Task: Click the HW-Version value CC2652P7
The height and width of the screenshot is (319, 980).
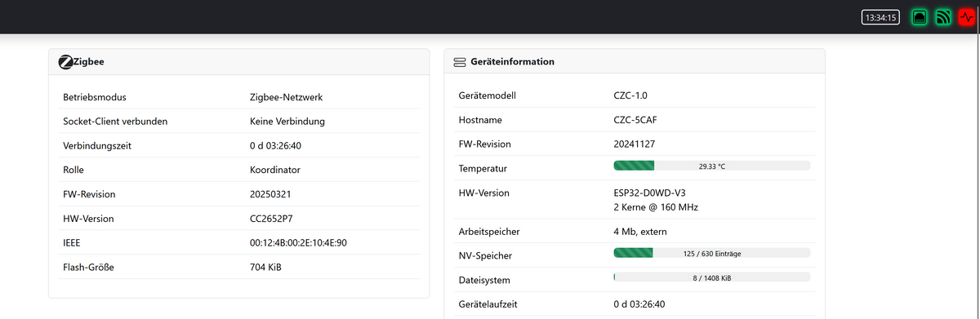Action: point(273,219)
